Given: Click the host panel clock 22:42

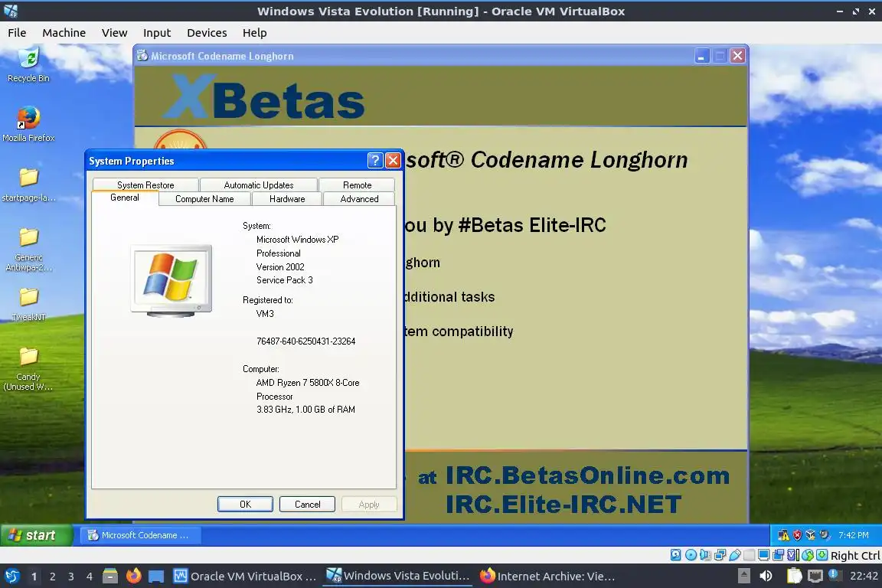Looking at the screenshot, I should pyautogui.click(x=864, y=576).
